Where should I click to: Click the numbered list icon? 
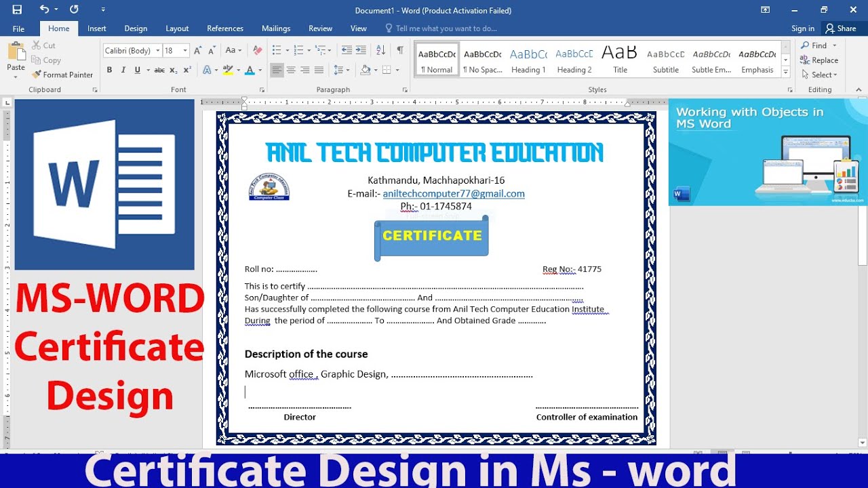coord(298,50)
